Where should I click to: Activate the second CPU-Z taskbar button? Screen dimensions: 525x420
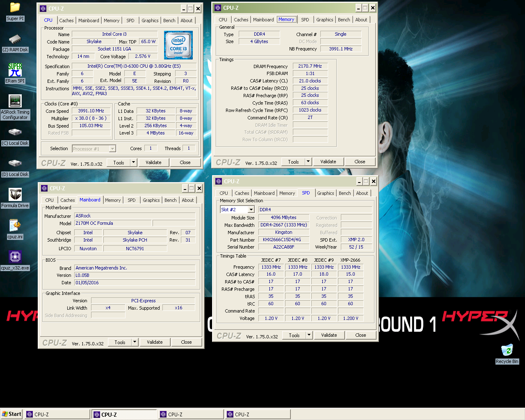124,415
